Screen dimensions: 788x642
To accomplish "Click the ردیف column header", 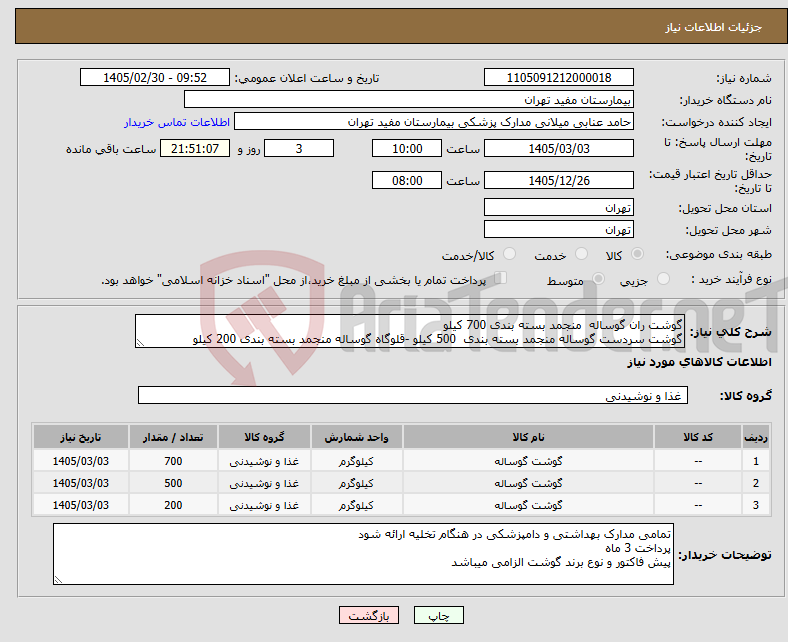I will coord(755,437).
